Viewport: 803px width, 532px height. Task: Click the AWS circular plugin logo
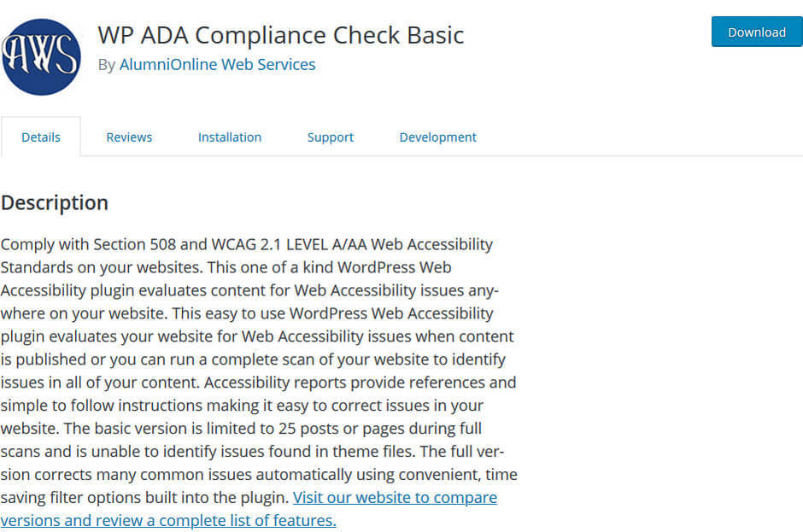[41, 57]
